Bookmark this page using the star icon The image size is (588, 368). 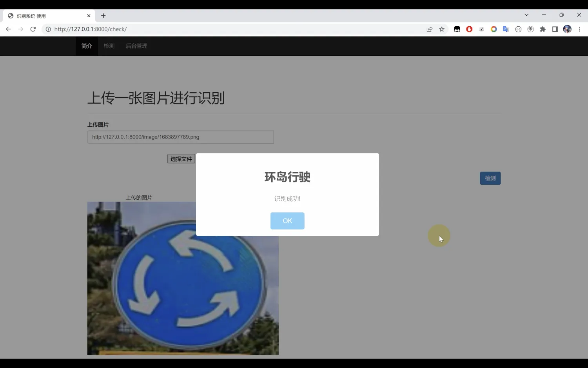[x=442, y=29]
